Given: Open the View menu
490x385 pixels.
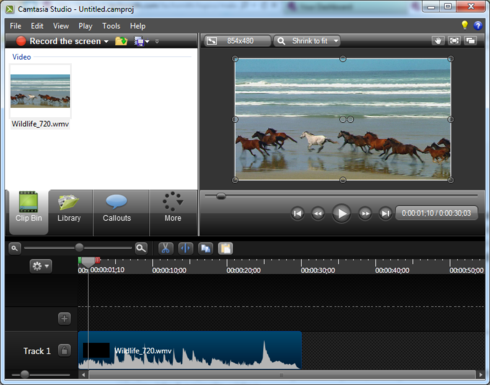Looking at the screenshot, I should click(61, 26).
